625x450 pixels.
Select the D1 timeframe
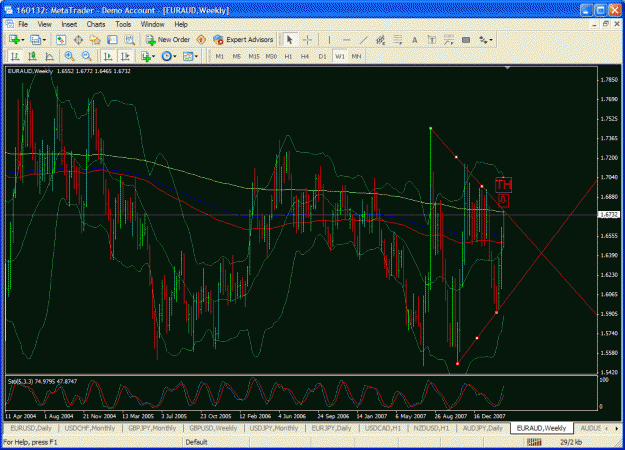pyautogui.click(x=322, y=57)
